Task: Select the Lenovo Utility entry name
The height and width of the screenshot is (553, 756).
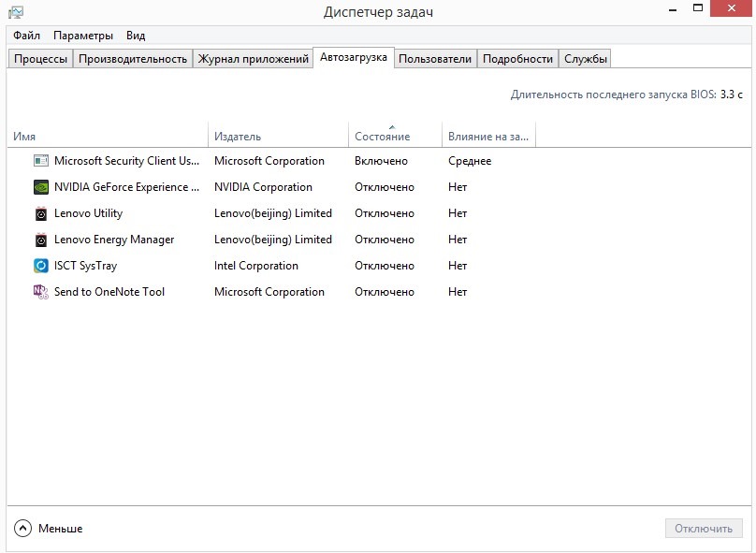Action: click(x=88, y=213)
